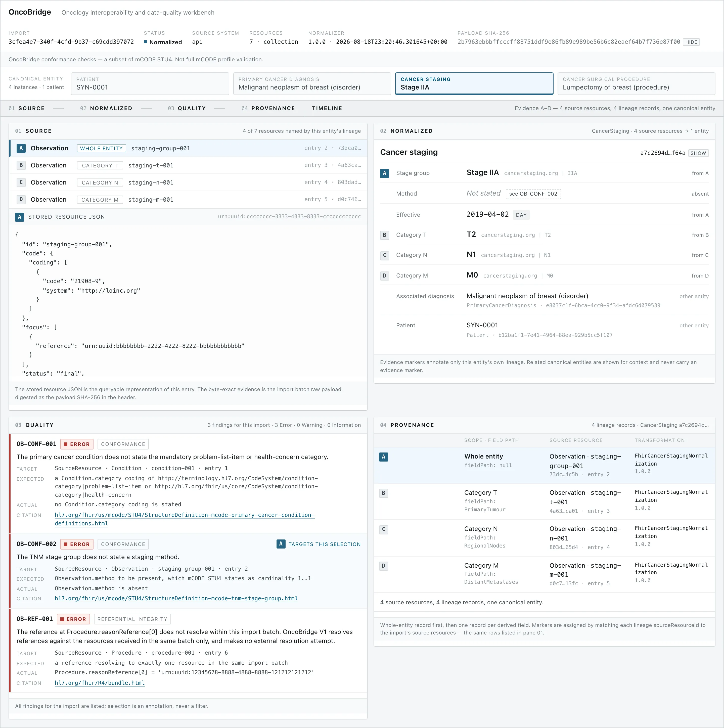
Task: Click the Normalized status indicator in header
Action: 163,42
